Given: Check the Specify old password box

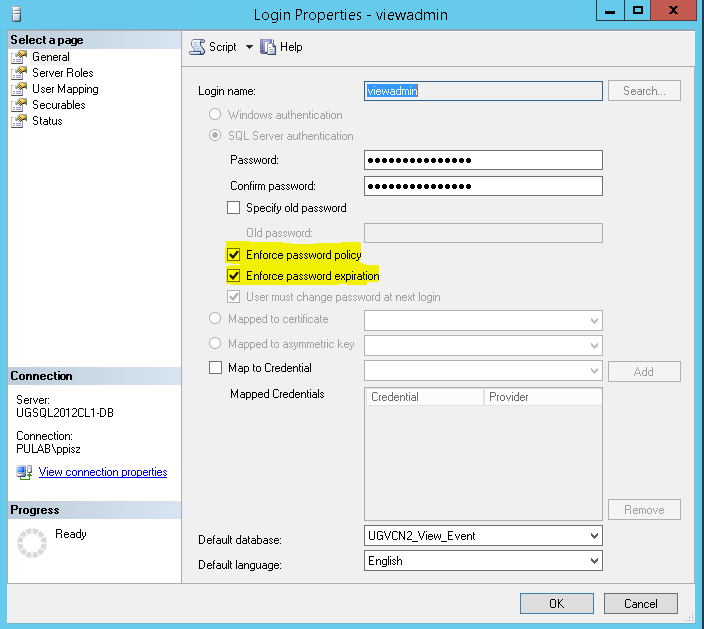Looking at the screenshot, I should [233, 208].
